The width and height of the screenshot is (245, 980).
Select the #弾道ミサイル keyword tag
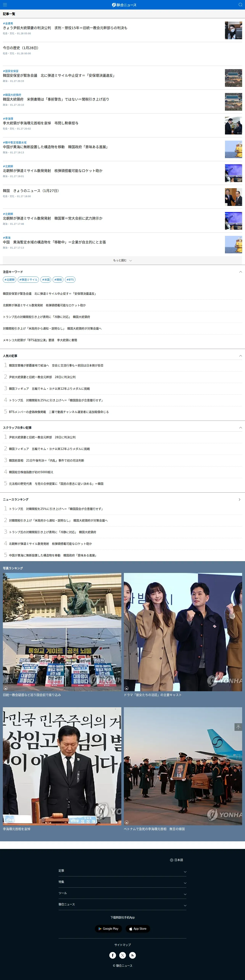coord(28,280)
